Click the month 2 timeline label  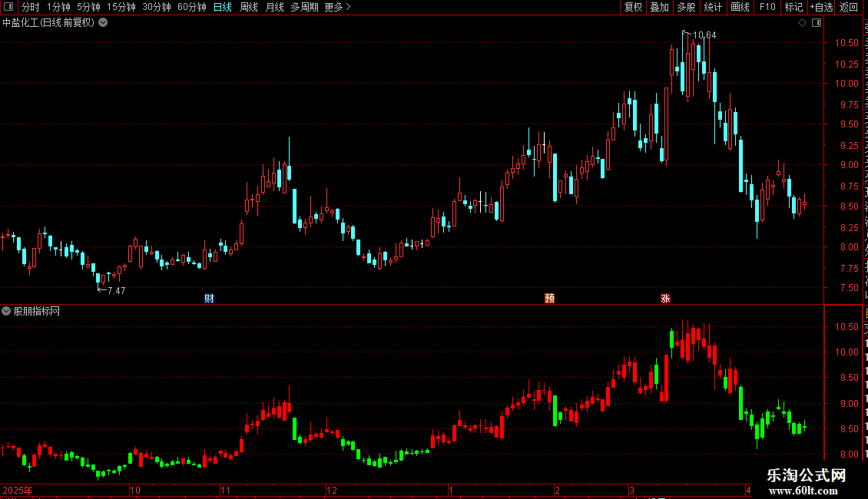click(x=557, y=490)
